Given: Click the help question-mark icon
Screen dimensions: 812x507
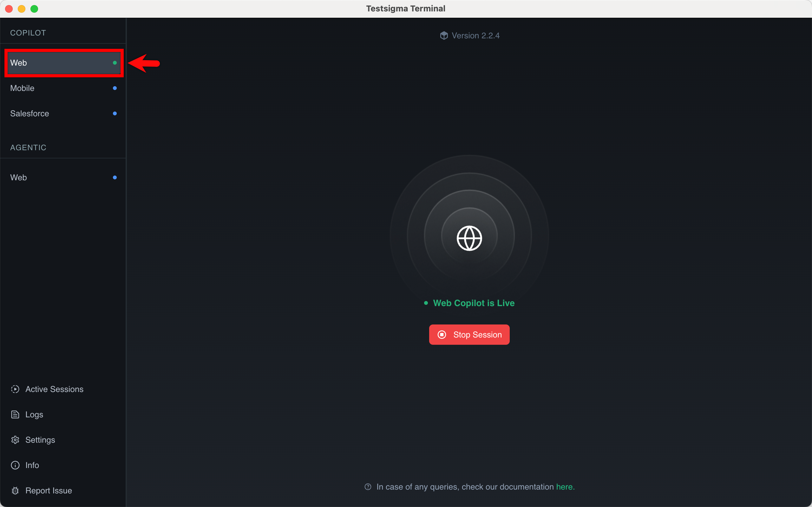Looking at the screenshot, I should (368, 486).
